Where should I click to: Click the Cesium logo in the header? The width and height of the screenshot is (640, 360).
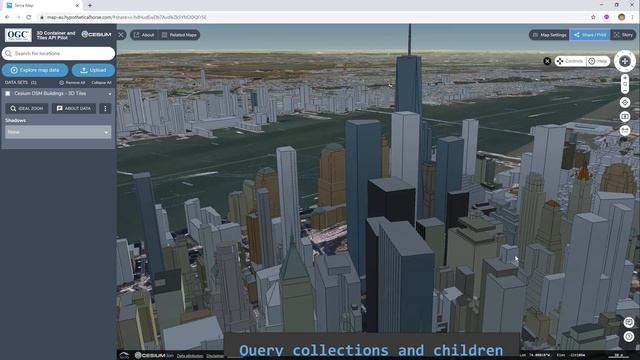96,35
